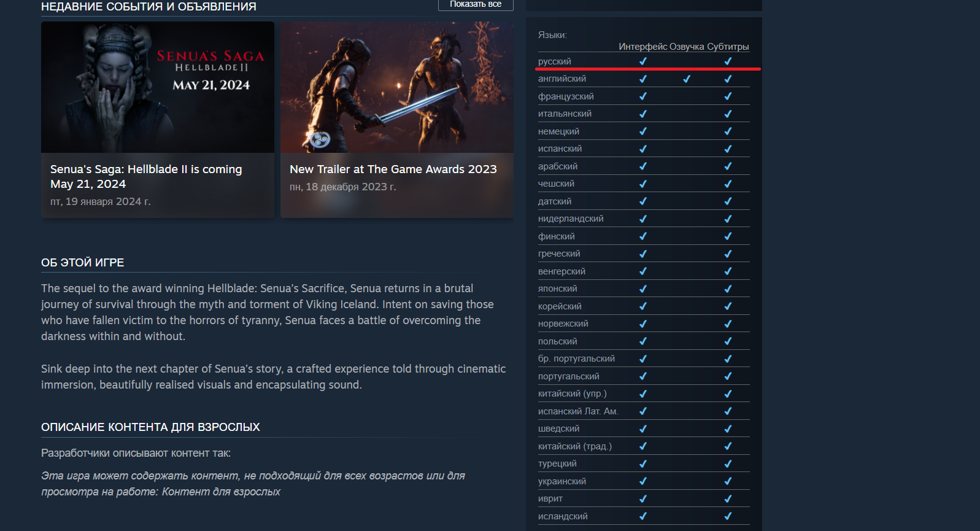The image size is (980, 531).
Task: Click the 'Показать все' button
Action: [476, 4]
